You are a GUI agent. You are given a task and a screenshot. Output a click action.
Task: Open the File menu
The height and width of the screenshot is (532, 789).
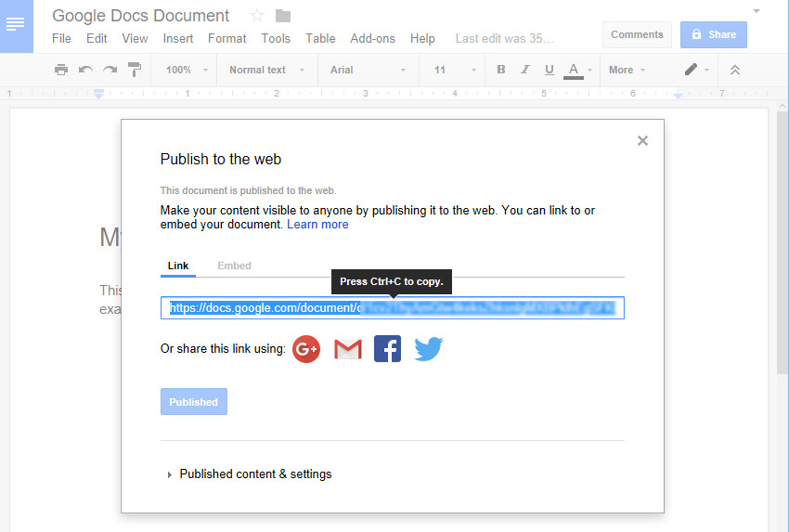pyautogui.click(x=61, y=39)
